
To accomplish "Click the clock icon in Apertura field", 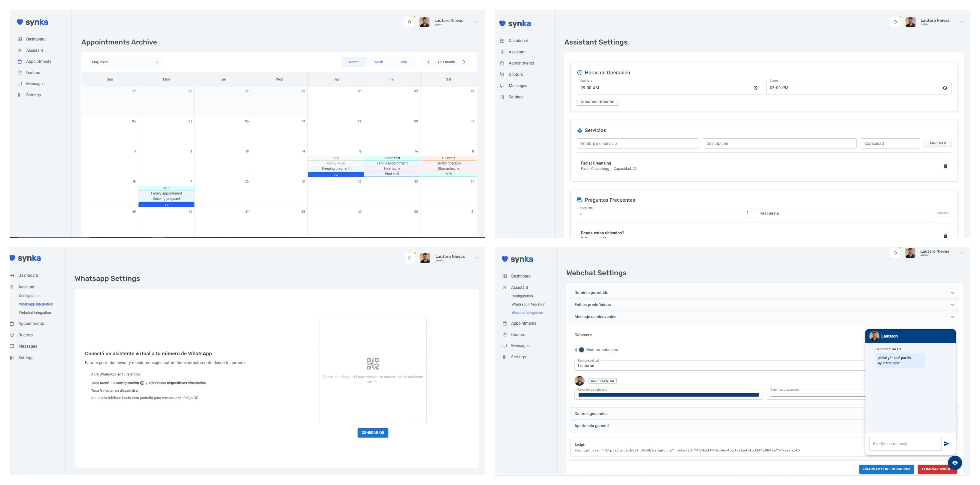I will point(755,88).
